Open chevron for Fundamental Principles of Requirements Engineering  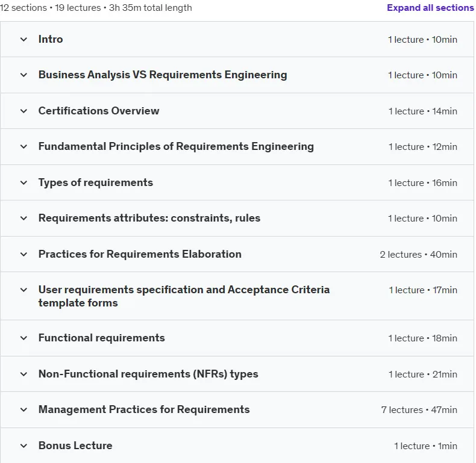pos(23,146)
